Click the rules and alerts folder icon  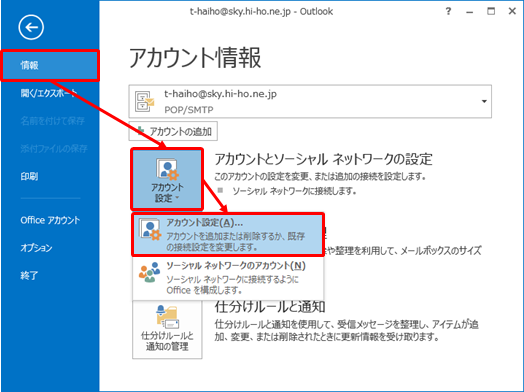pos(167,316)
